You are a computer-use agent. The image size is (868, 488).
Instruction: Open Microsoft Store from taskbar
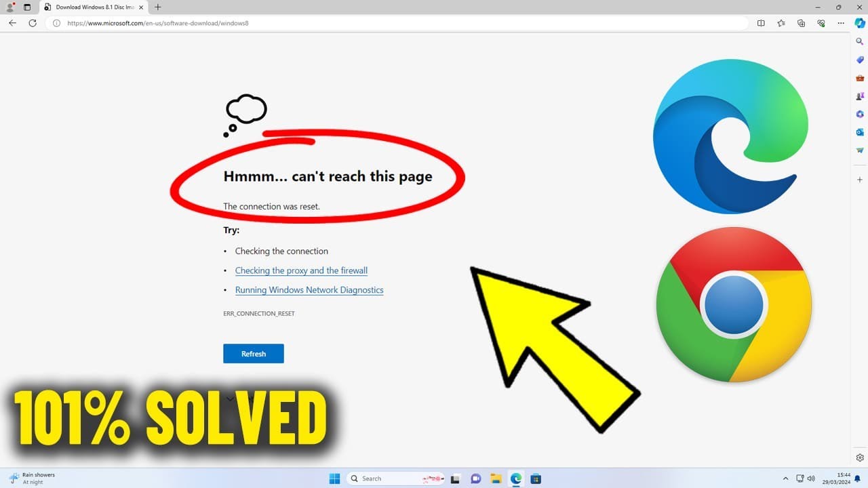coord(535,479)
